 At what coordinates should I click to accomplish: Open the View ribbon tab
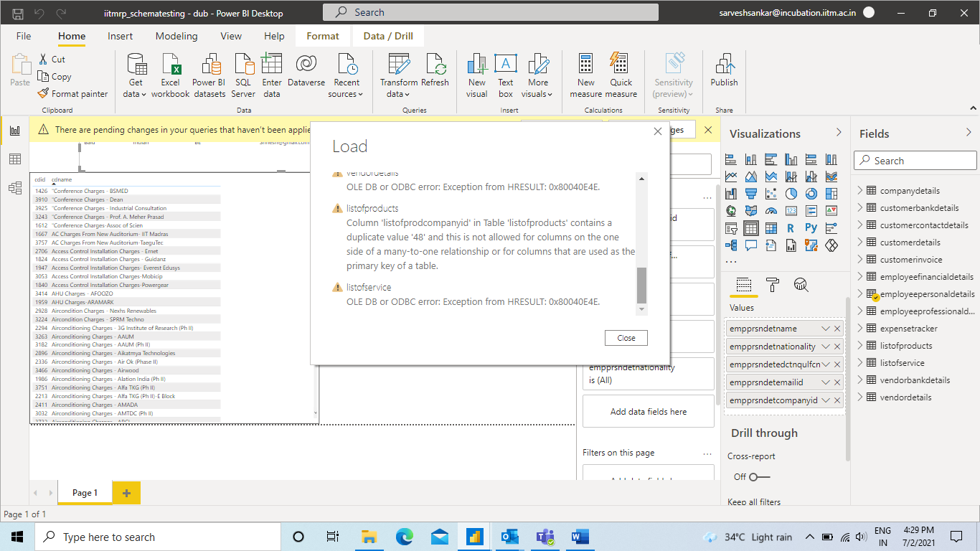231,36
